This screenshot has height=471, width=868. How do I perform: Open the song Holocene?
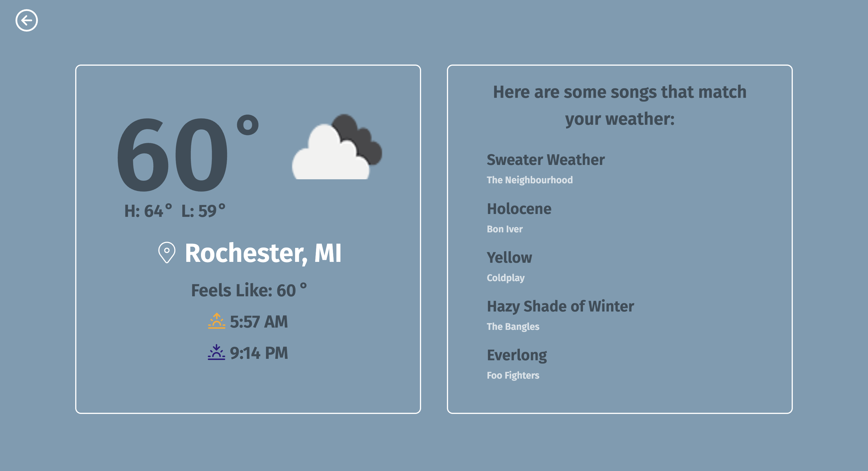pyautogui.click(x=519, y=209)
